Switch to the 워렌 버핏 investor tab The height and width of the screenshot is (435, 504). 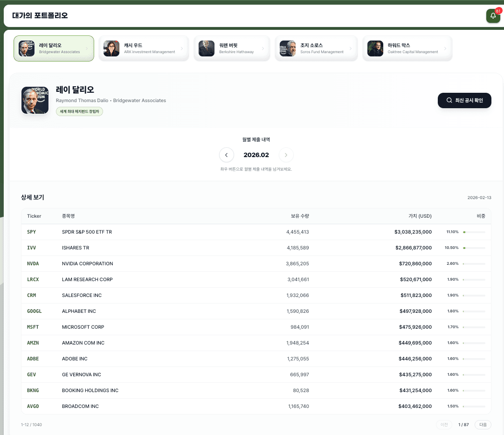coord(232,48)
